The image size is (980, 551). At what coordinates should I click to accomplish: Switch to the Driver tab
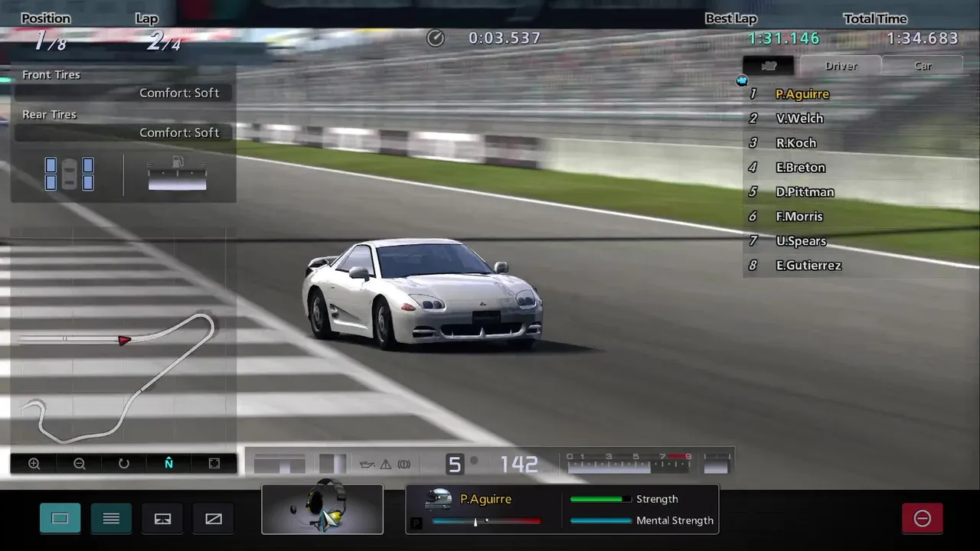coord(841,66)
